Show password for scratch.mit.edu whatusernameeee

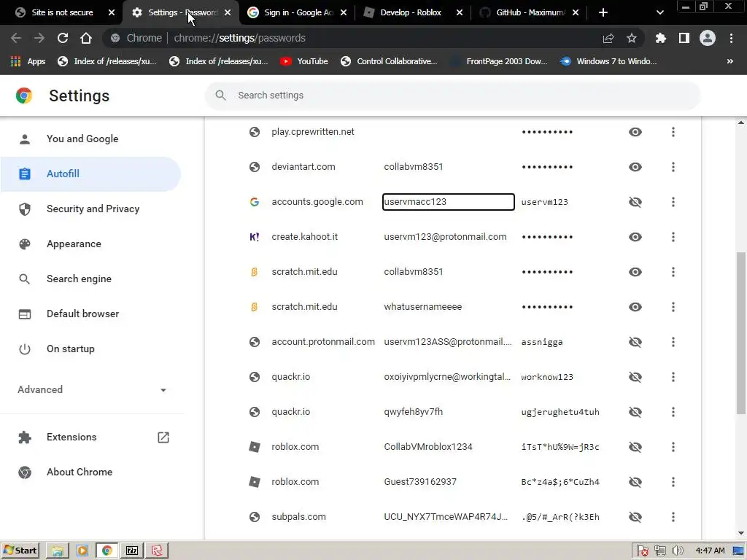pos(635,307)
